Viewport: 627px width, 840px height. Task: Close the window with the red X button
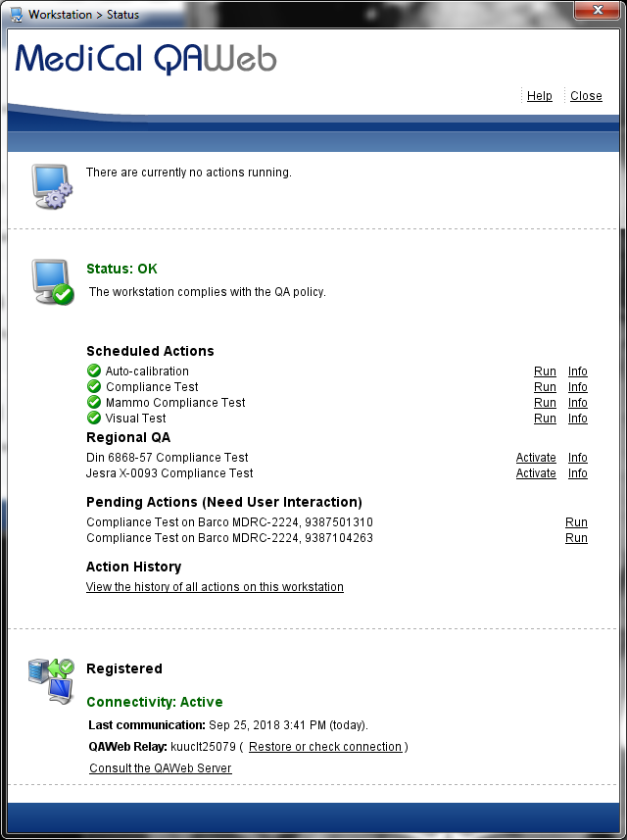pos(598,10)
